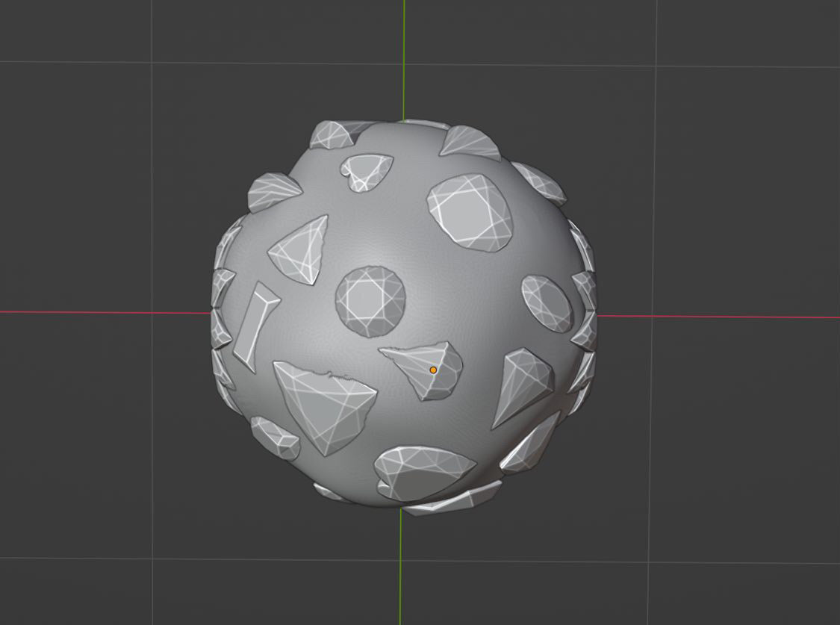Viewport: 840px width, 625px height.
Task: Click the small heart-shaped gem near the sphere top
Action: click(366, 172)
